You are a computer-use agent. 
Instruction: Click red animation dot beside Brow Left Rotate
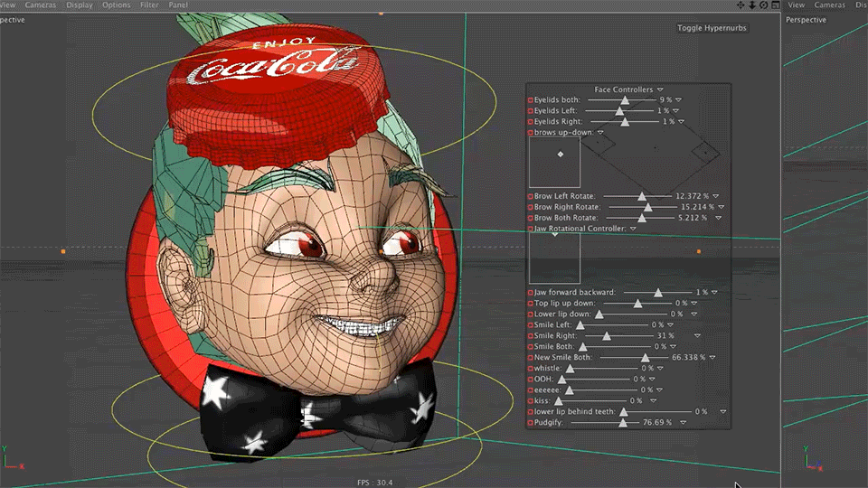pyautogui.click(x=531, y=196)
